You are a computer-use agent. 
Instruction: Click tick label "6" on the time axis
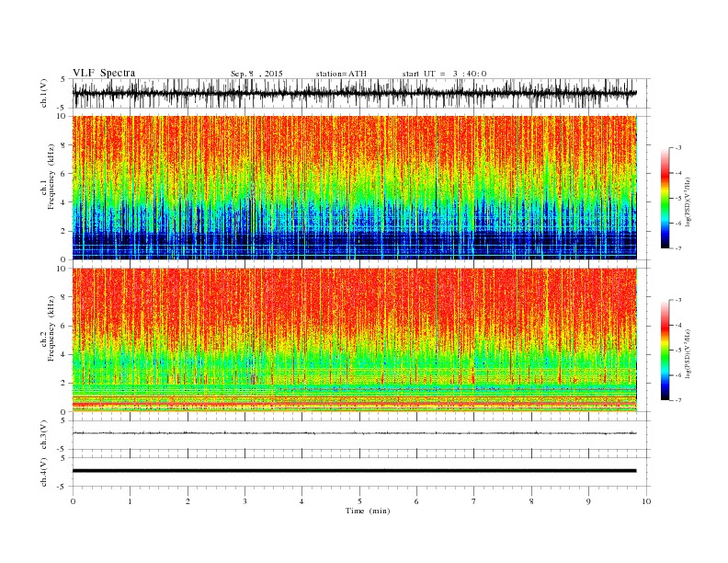[416, 501]
